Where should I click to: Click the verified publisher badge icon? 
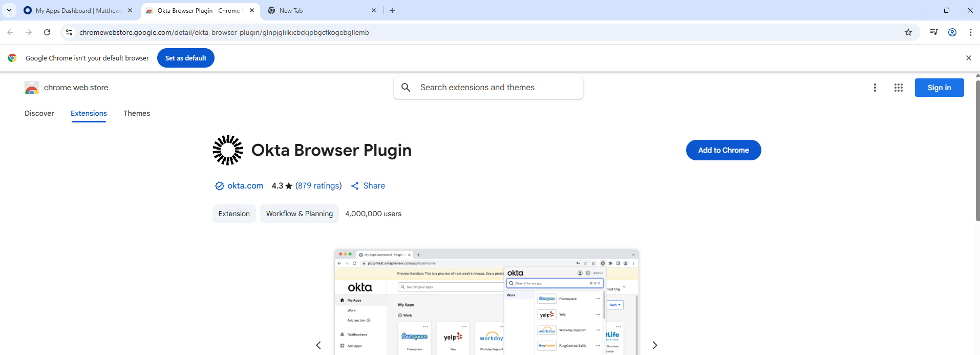coord(219,186)
